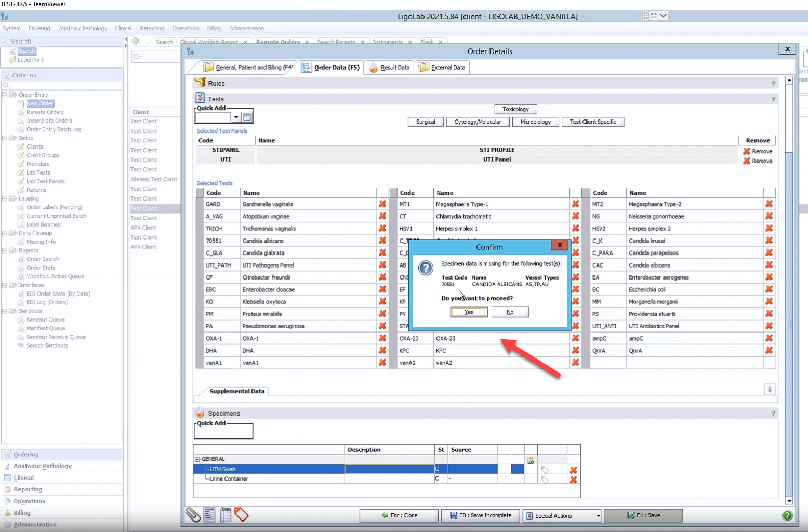Viewport: 808px width, 532px height.
Task: Click the paperclip attachments icon
Action: point(193,515)
